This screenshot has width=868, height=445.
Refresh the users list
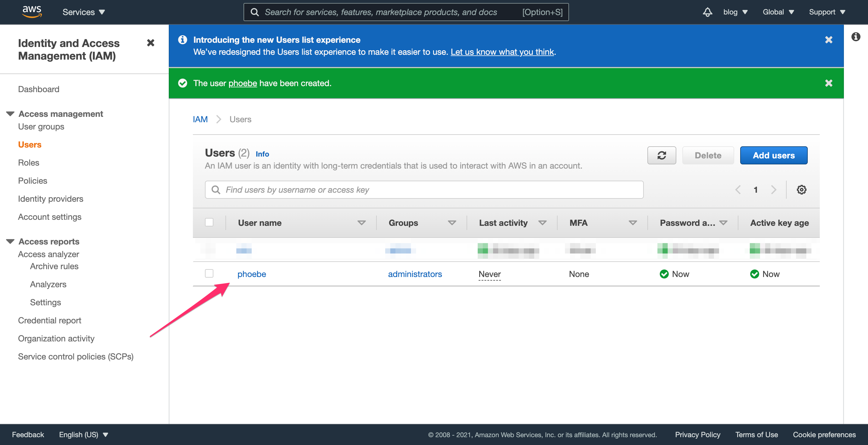click(662, 156)
